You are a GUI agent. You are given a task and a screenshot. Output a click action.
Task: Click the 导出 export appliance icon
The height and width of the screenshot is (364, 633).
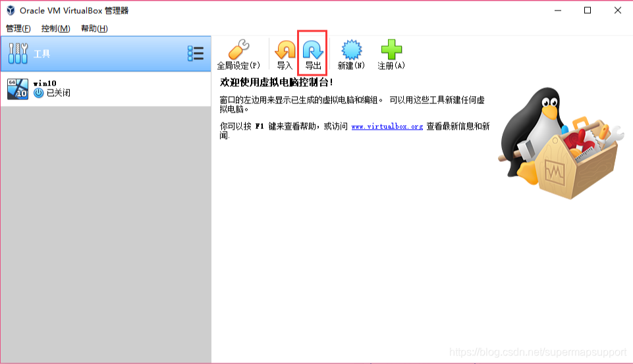pyautogui.click(x=313, y=50)
